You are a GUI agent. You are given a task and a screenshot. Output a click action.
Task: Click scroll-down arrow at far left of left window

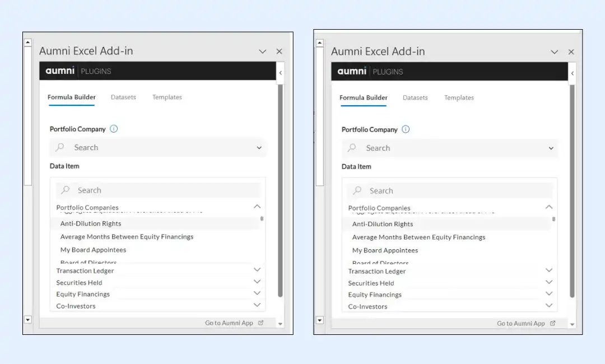point(28,319)
